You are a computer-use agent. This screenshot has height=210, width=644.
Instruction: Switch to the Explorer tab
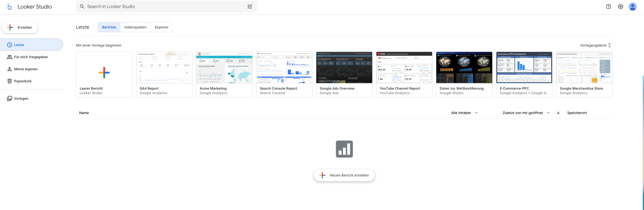(x=162, y=27)
